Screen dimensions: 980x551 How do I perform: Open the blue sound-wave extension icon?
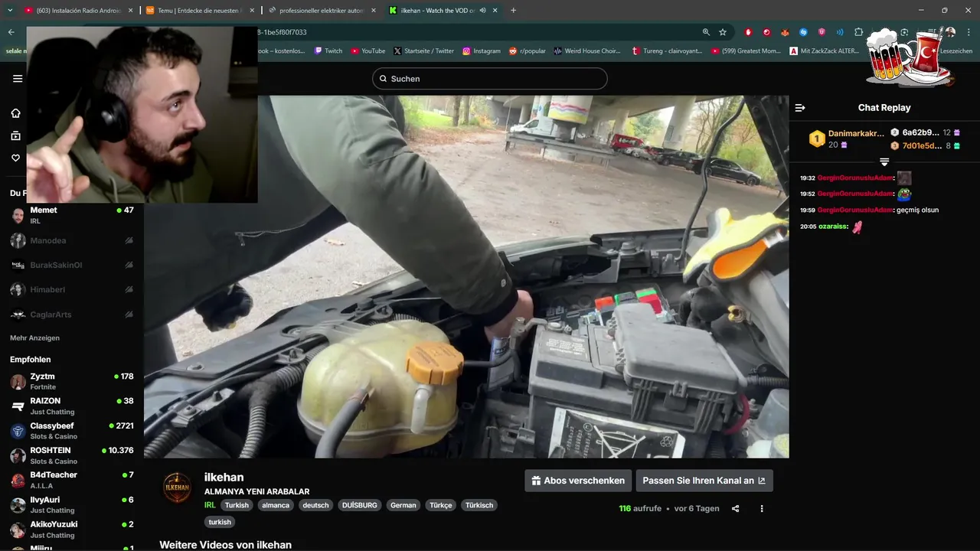click(x=840, y=32)
